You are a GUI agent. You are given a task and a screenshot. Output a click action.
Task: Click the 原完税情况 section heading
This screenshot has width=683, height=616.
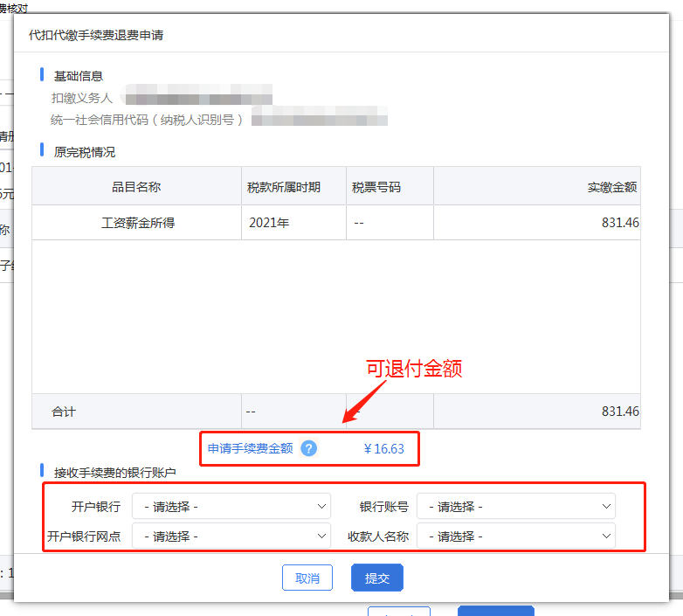[85, 152]
